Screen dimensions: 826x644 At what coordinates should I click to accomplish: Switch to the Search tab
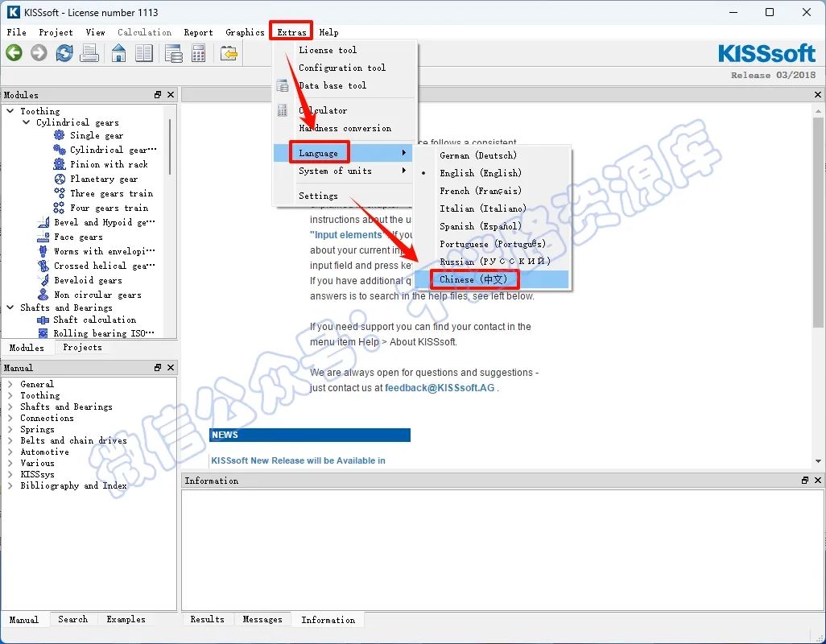point(72,619)
